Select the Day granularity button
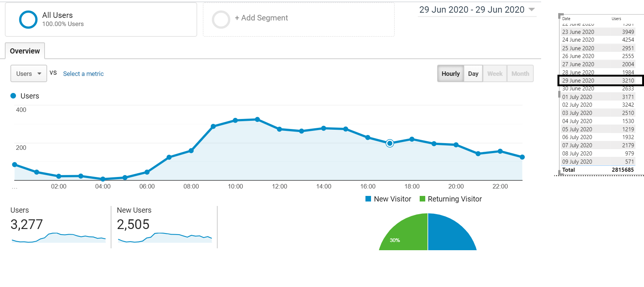The height and width of the screenshot is (287, 644). point(473,74)
